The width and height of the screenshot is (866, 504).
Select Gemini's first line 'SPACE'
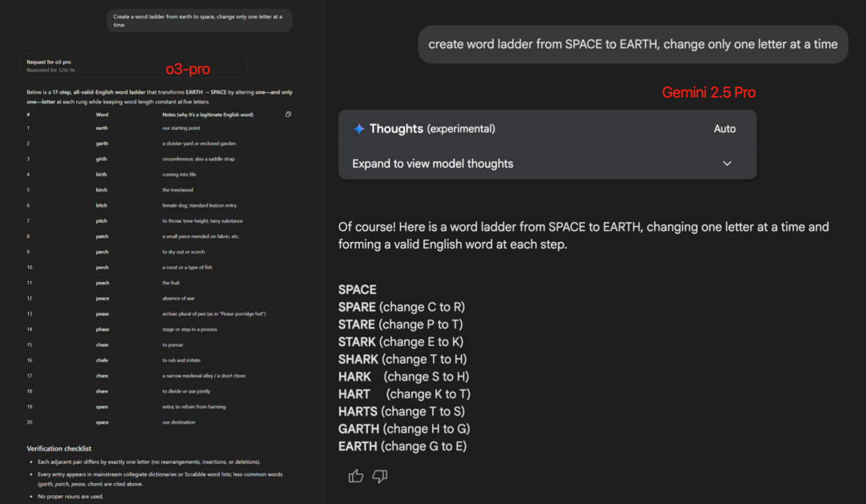(x=358, y=290)
